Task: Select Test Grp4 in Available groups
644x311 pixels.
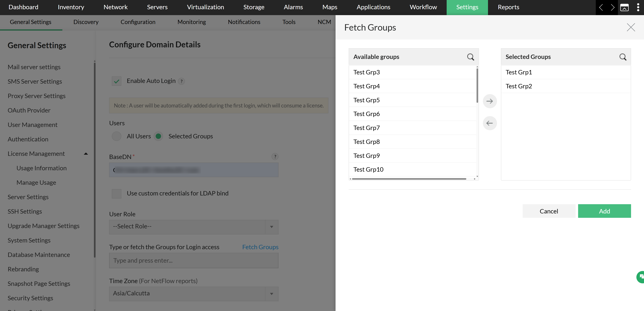Action: point(413,86)
